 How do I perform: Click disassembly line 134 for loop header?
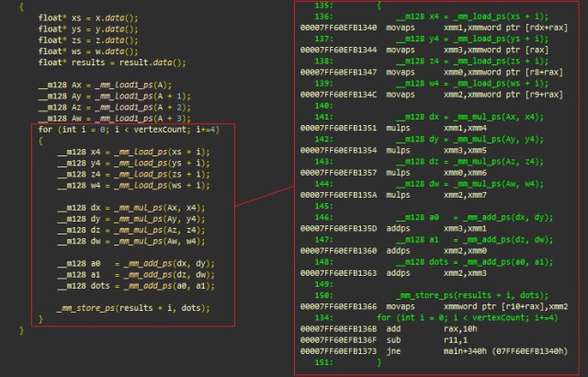(436, 318)
